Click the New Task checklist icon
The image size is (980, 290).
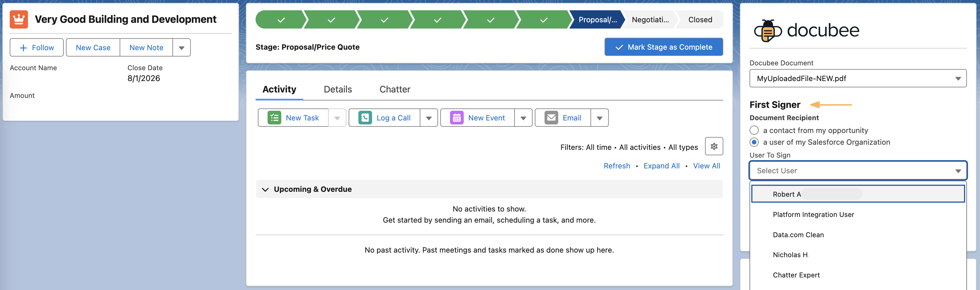point(274,118)
